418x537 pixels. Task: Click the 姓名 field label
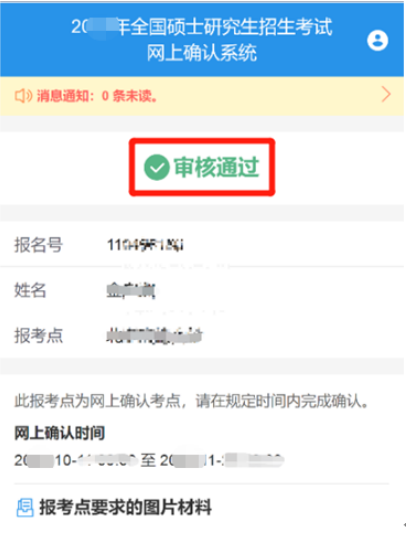(30, 290)
